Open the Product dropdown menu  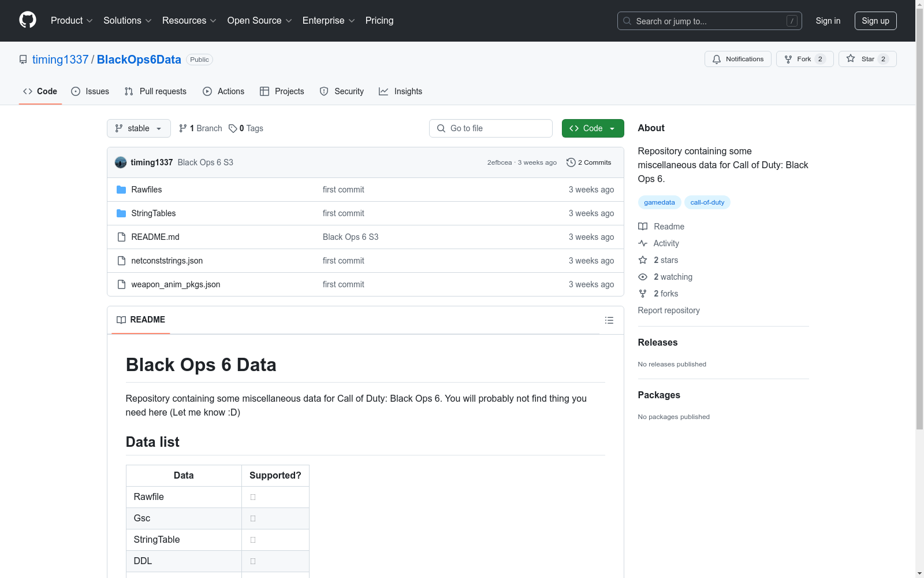tap(72, 21)
